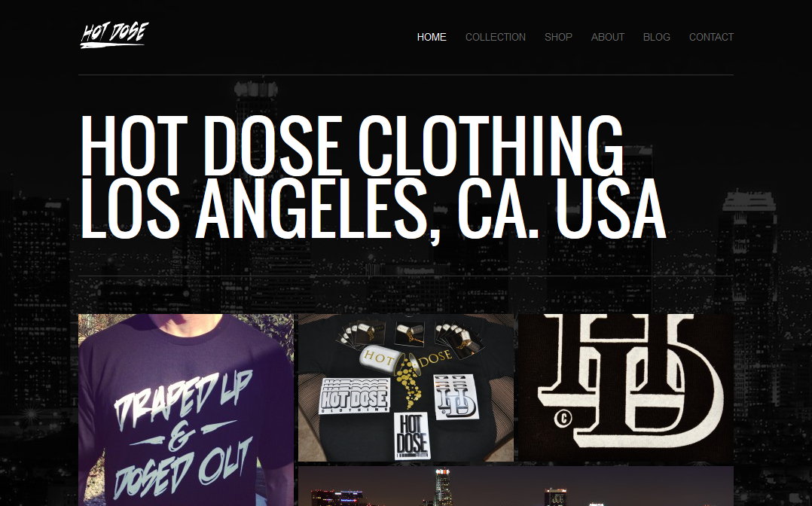Screen dimensions: 812x506
Task: Go to the Contact page
Action: click(711, 38)
